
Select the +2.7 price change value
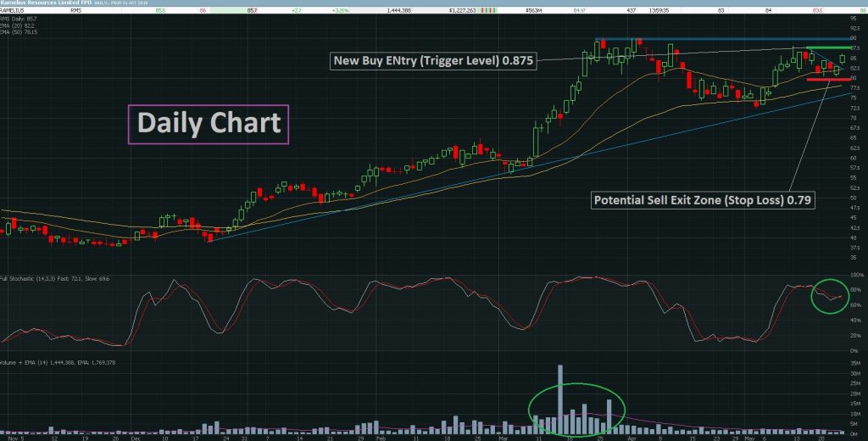pos(296,10)
